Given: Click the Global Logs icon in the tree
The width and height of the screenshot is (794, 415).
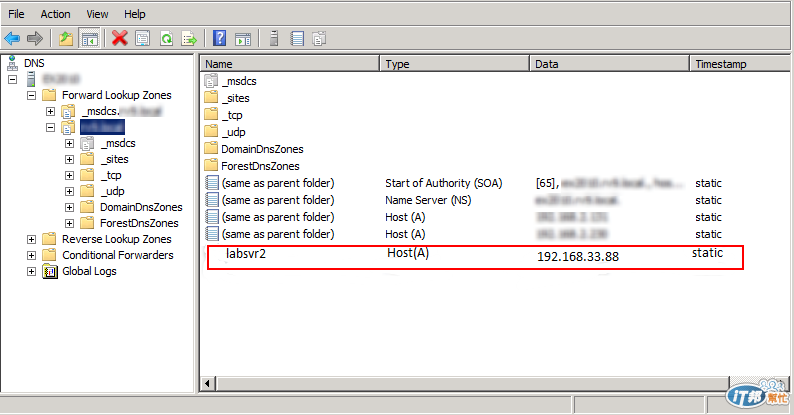Looking at the screenshot, I should [x=50, y=271].
